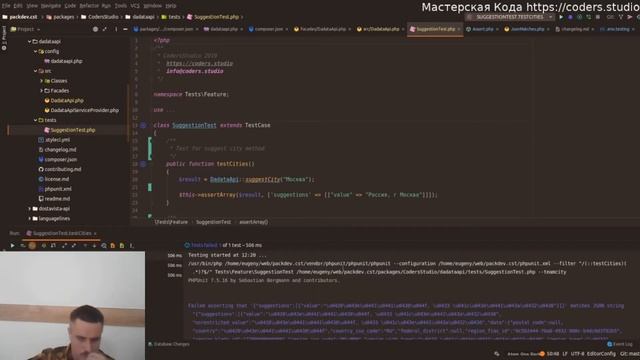Jump to next failed test arrow
This screenshot has height=360, width=640.
[x=94, y=246]
